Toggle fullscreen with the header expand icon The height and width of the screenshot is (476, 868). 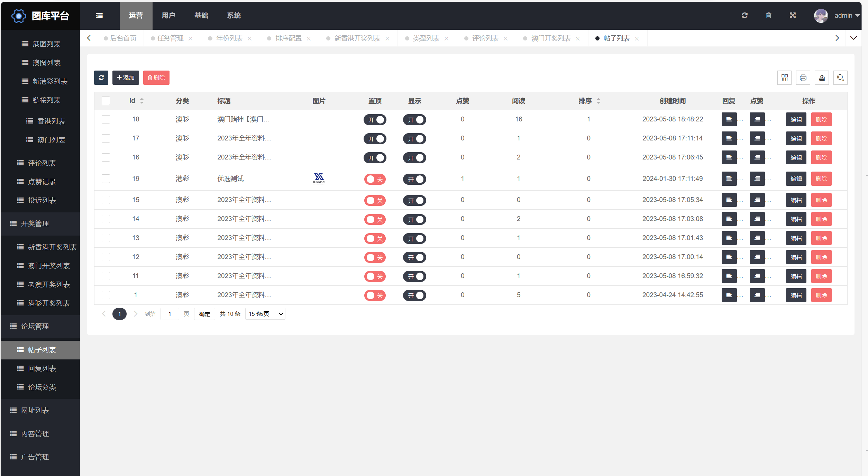tap(793, 16)
